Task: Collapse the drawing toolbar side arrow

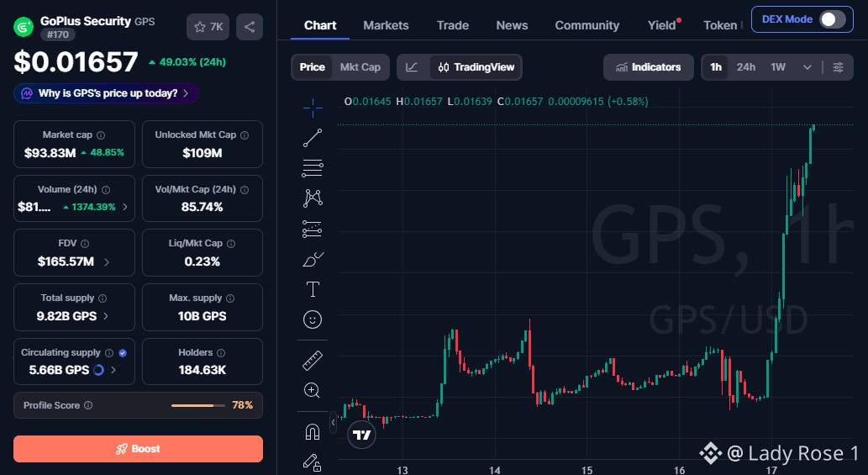Action: pos(334,422)
